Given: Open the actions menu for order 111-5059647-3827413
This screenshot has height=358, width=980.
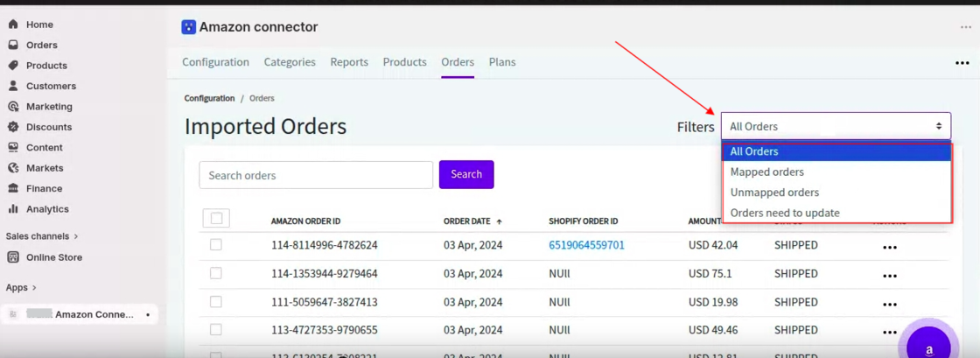Looking at the screenshot, I should [x=889, y=305].
